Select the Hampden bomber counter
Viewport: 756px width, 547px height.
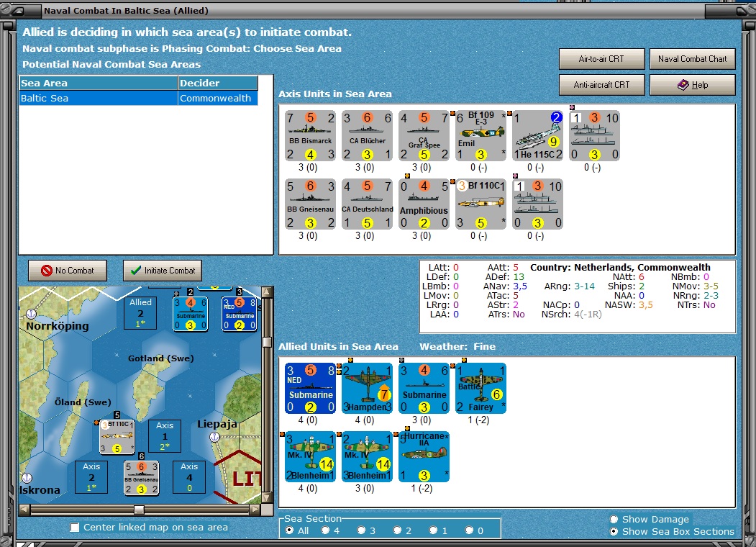(x=367, y=389)
